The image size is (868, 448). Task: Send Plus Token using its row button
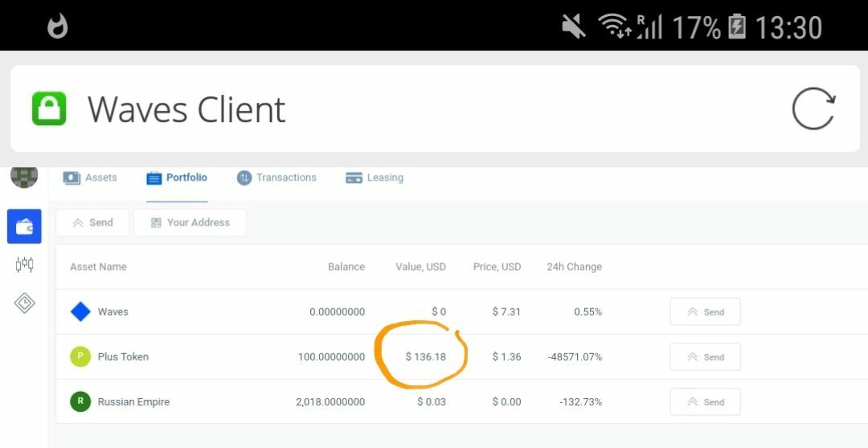[706, 356]
